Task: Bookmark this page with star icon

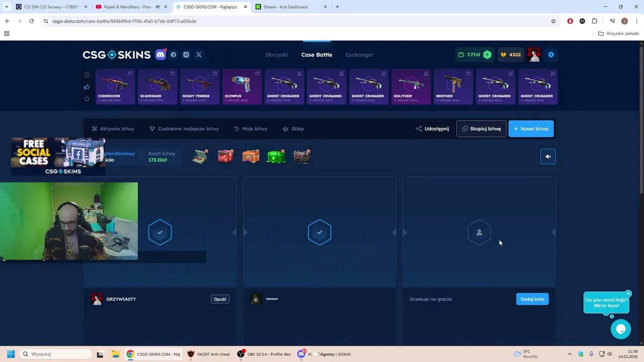Action: coord(553,21)
